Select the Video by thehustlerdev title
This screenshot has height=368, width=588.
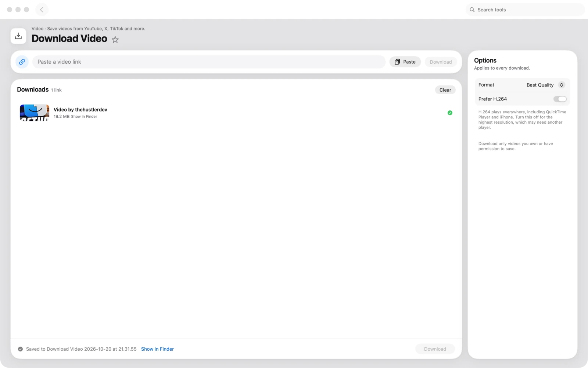click(x=80, y=110)
